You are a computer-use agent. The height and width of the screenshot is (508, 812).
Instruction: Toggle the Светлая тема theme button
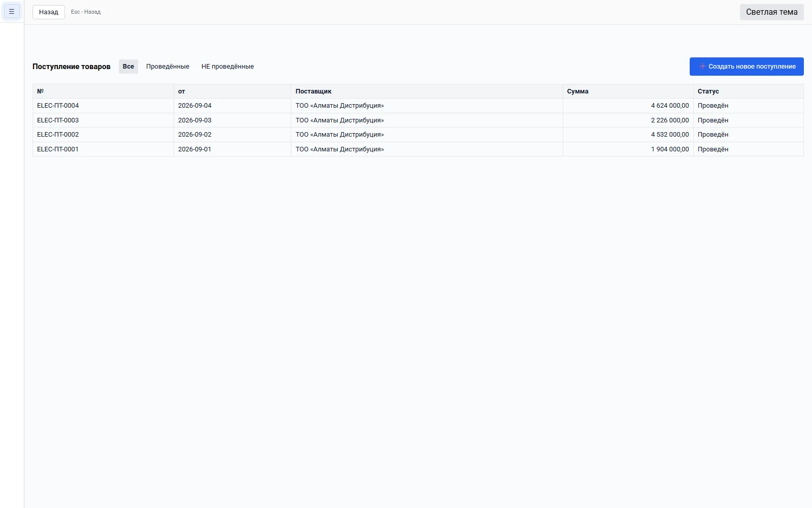coord(771,12)
